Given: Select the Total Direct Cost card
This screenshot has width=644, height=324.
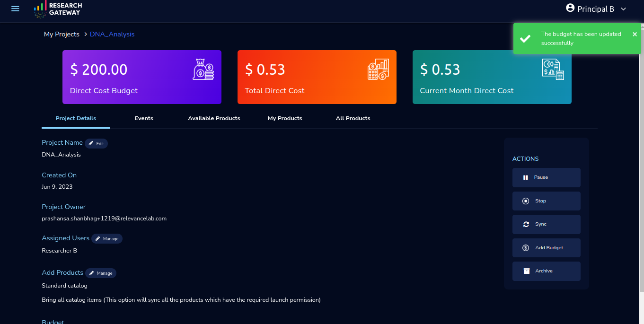Looking at the screenshot, I should 317,77.
